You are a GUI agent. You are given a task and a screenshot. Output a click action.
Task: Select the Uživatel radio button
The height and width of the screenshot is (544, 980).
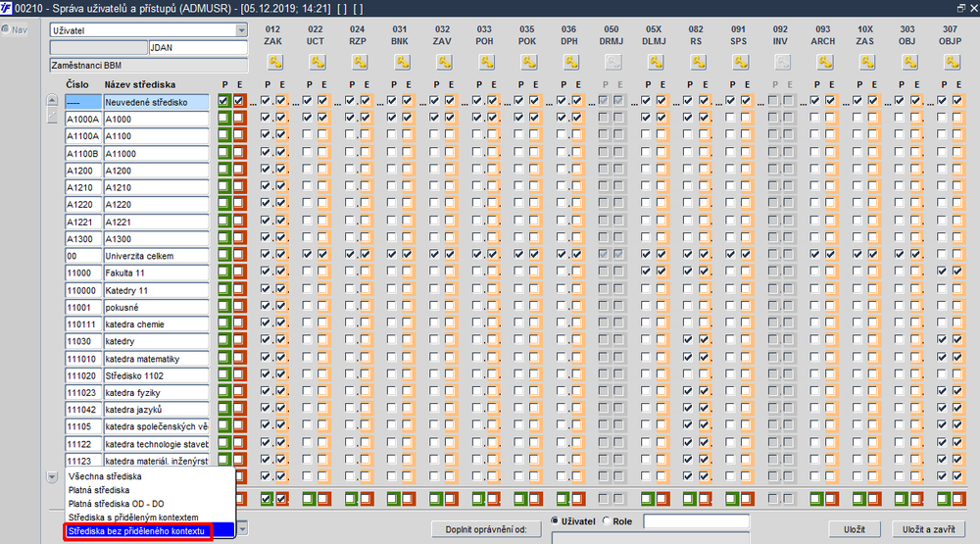pos(555,520)
